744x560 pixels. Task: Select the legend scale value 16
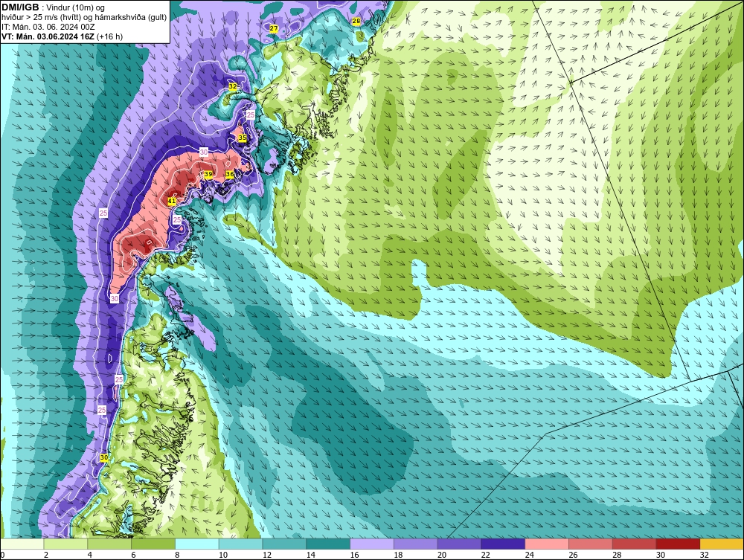point(354,555)
